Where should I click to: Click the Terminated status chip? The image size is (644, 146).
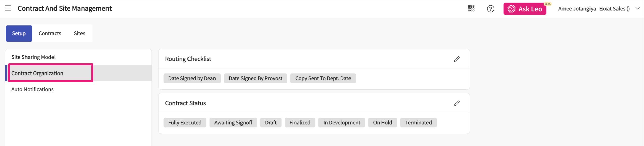click(x=418, y=123)
